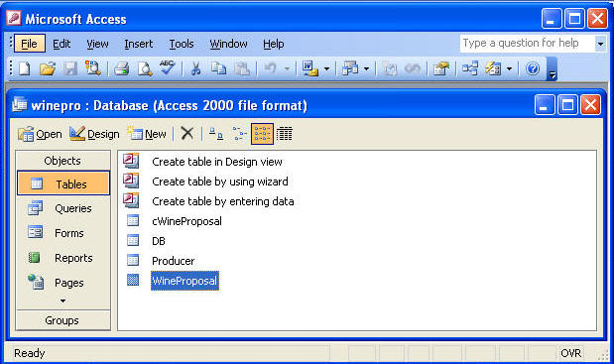Click the Analyze toolbar icon
The height and width of the screenshot is (364, 614).
pyautogui.click(x=350, y=68)
